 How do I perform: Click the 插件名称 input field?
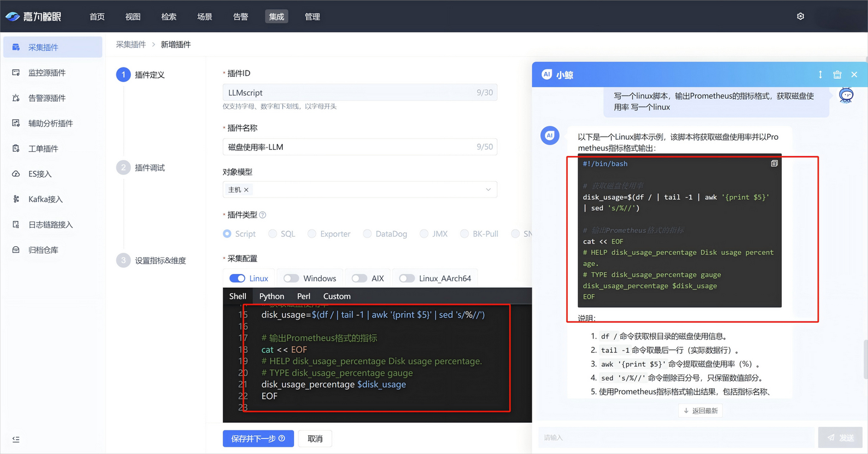point(360,147)
